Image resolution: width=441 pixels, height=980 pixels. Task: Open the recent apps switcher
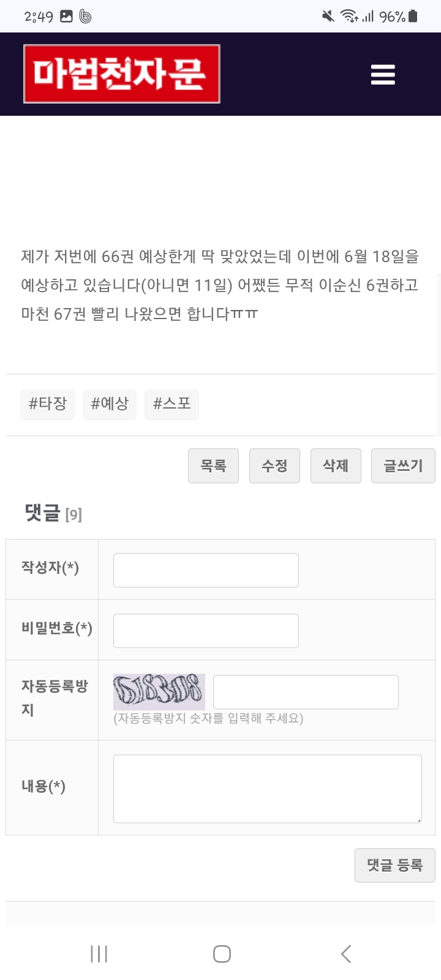point(99,954)
